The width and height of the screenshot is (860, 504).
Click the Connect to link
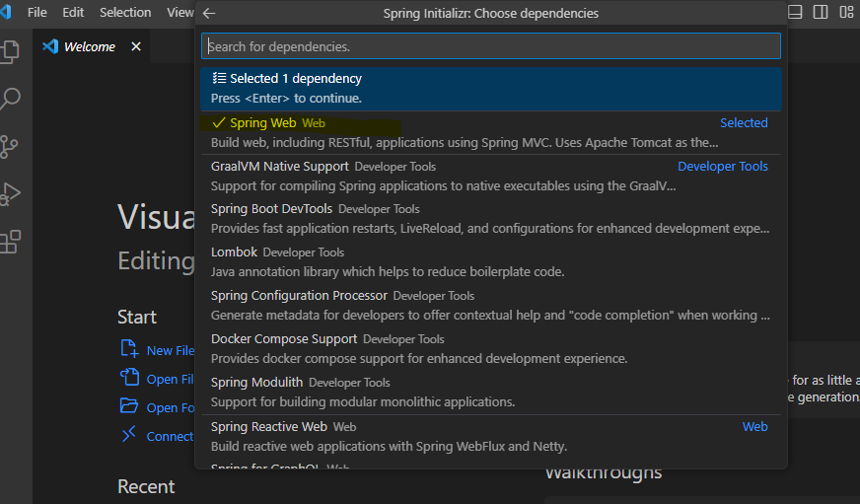click(x=170, y=436)
